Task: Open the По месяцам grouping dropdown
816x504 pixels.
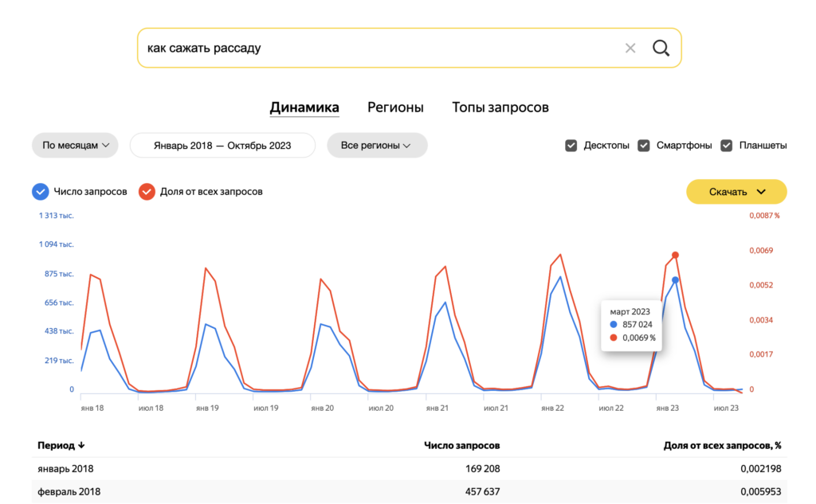Action: click(x=75, y=146)
